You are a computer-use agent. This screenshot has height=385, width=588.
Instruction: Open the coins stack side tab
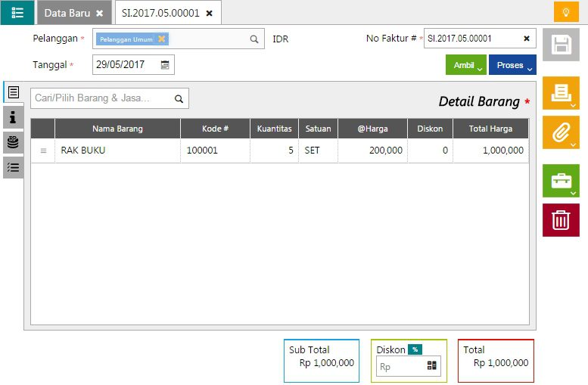(x=13, y=142)
